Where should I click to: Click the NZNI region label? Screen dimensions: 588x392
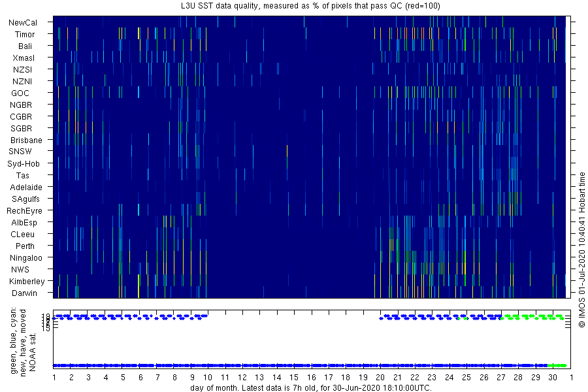pyautogui.click(x=22, y=82)
